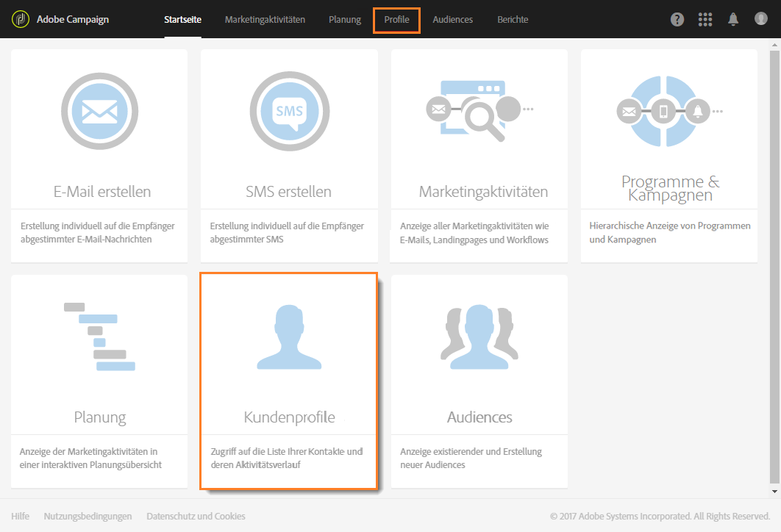
Task: Click the 2017 Adobe Systems copyright text
Action: 660,516
